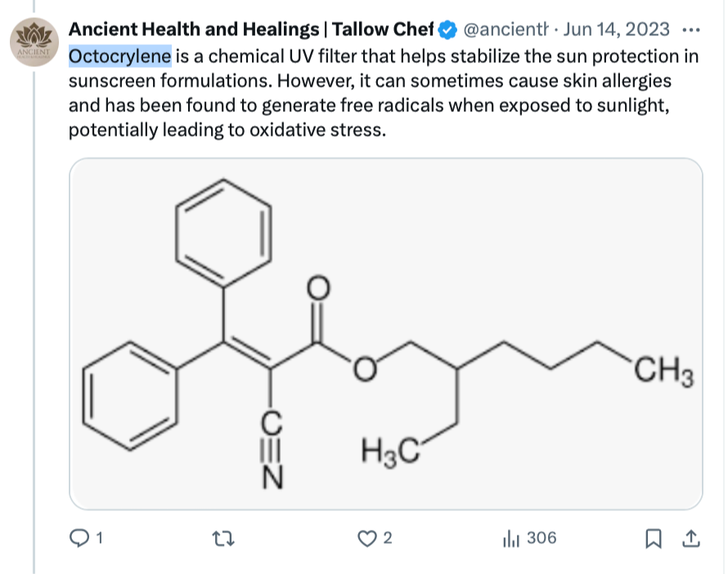Image resolution: width=728 pixels, height=574 pixels.
Task: Click the share upload arrow icon
Action: 690,538
